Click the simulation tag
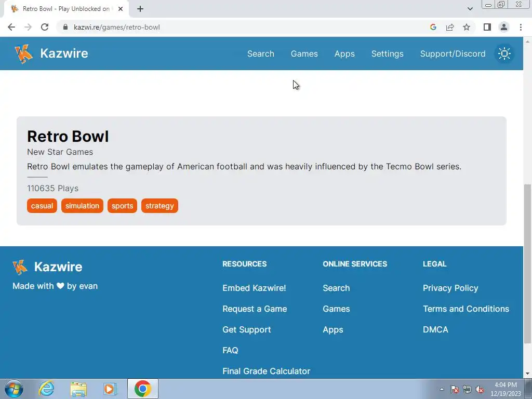 coord(82,206)
